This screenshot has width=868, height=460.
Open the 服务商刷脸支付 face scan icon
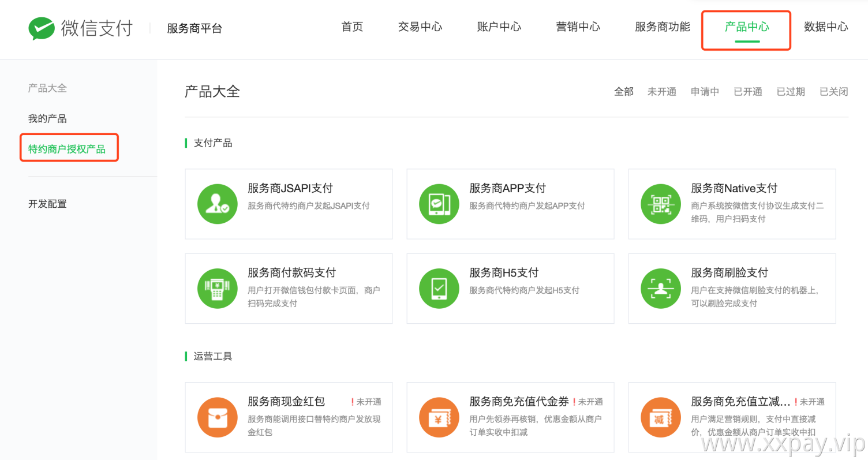(x=661, y=289)
